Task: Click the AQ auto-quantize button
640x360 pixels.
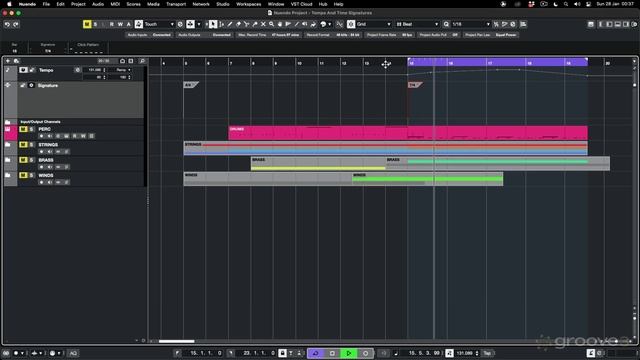Action: [x=73, y=353]
